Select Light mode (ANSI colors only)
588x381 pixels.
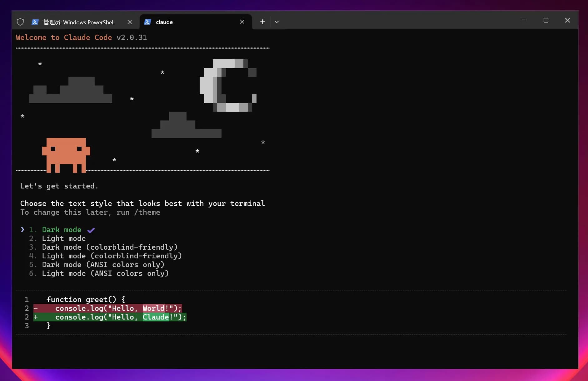[105, 273]
